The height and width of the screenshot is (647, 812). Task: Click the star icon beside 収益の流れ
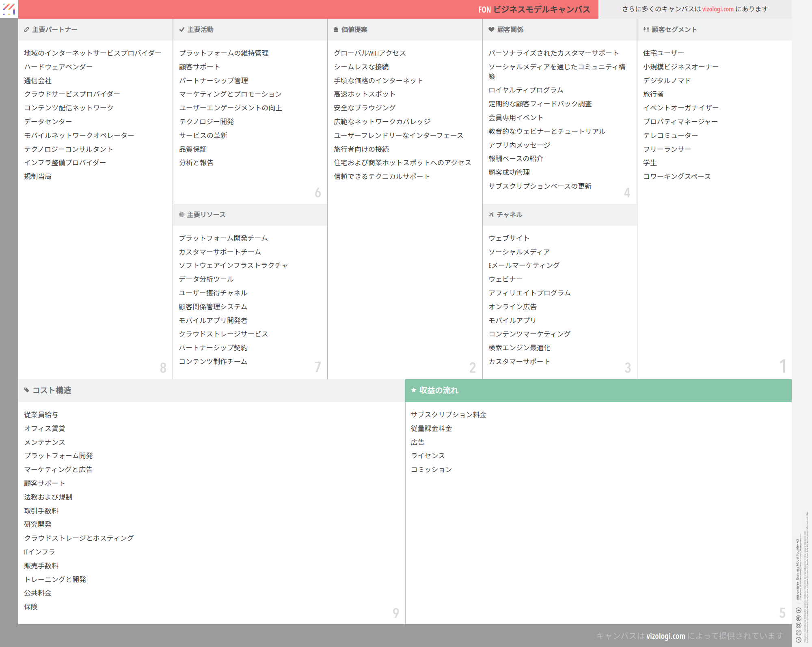point(414,390)
